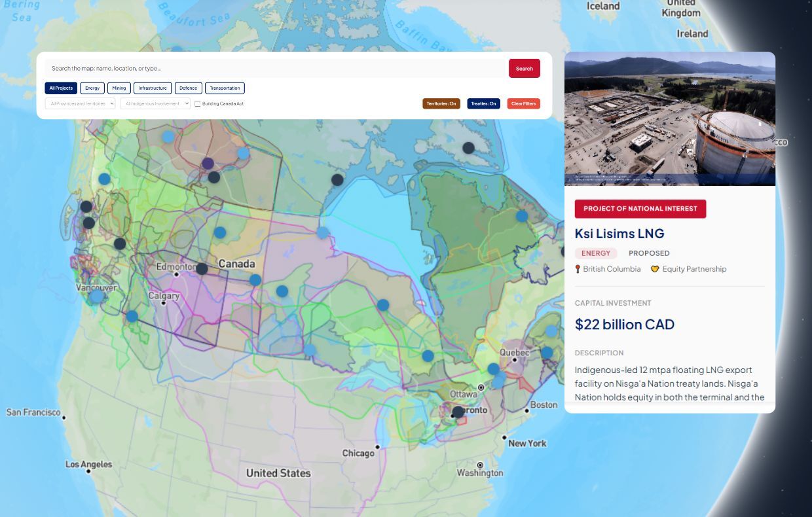Click the Iceland label on the map
This screenshot has height=517, width=812.
coord(603,6)
